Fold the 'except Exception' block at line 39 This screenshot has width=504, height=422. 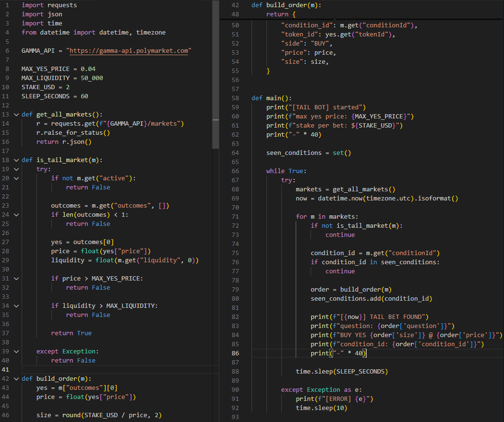coord(16,352)
